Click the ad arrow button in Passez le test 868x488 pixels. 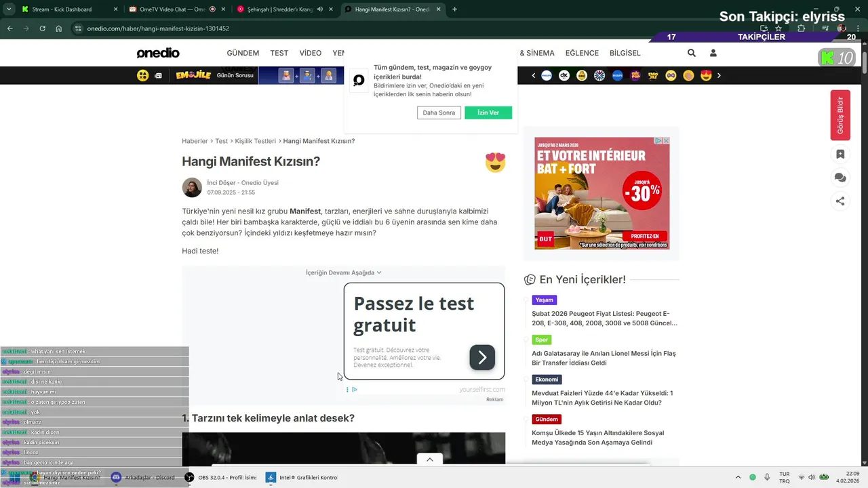482,357
